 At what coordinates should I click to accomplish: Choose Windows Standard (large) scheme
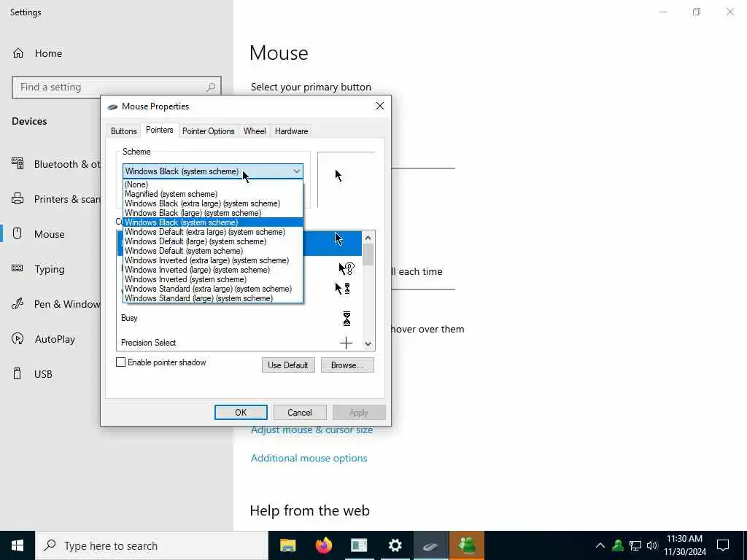[x=213, y=298]
